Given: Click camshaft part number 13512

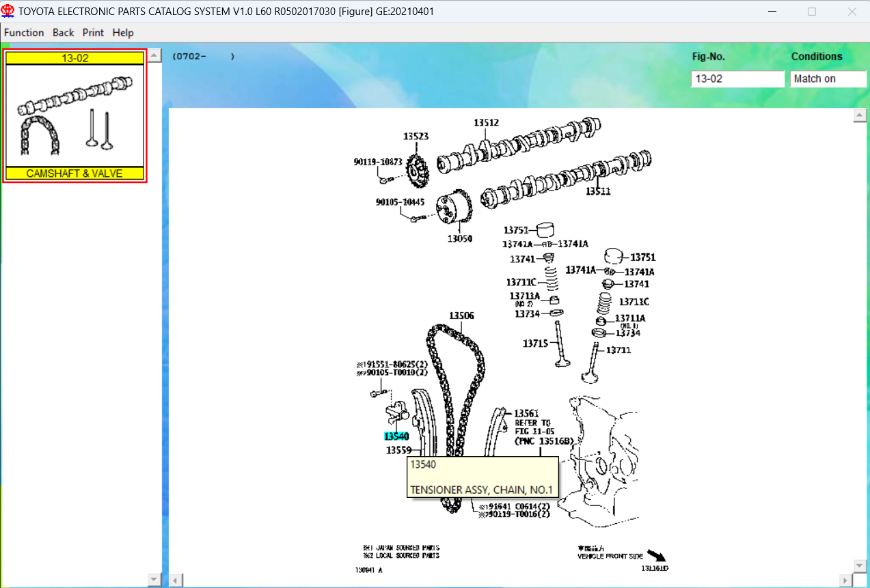Looking at the screenshot, I should coord(487,123).
